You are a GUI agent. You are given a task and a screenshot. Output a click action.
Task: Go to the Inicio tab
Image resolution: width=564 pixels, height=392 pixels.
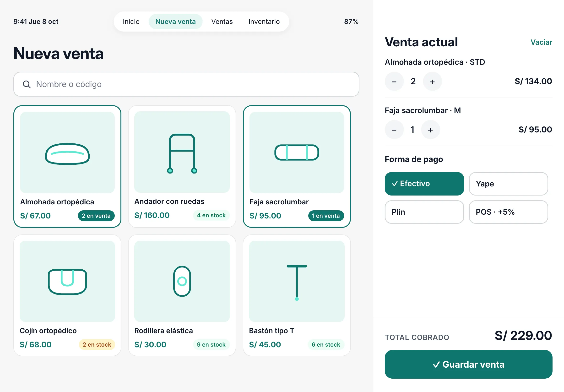coord(131,22)
